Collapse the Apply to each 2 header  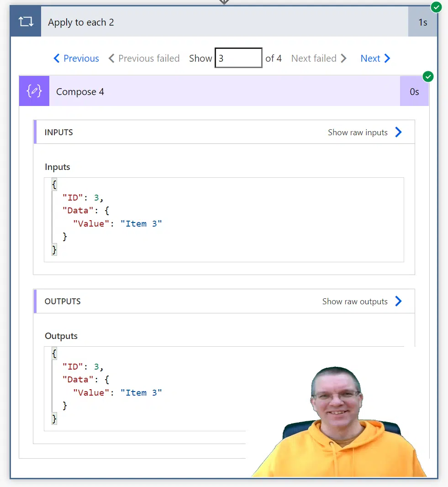click(225, 22)
